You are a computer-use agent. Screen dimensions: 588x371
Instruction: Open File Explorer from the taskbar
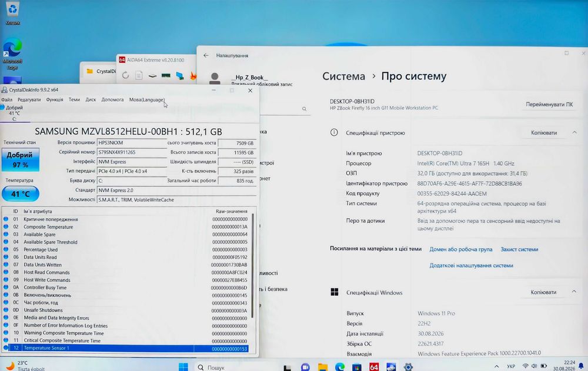(322, 367)
